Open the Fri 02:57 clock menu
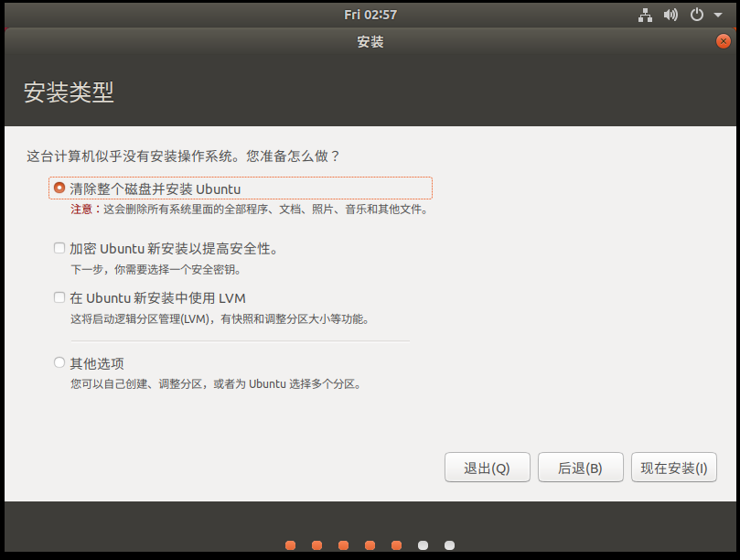 click(x=370, y=16)
